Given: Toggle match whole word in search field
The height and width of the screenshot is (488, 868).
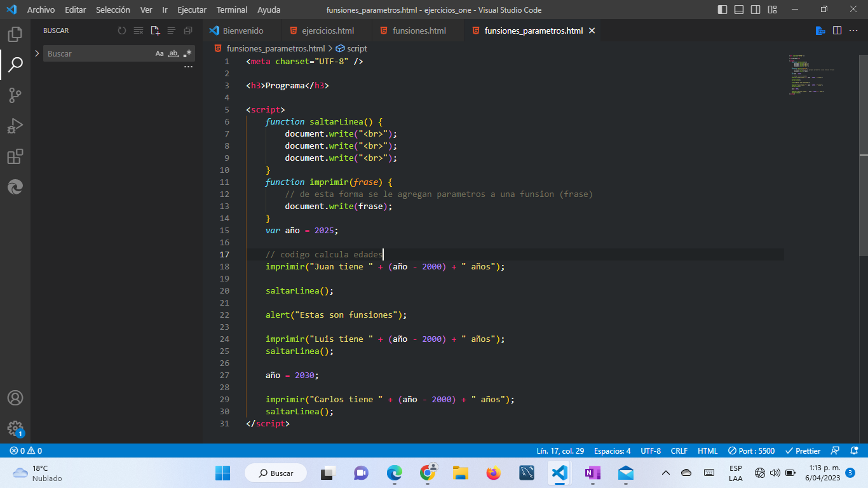Looking at the screenshot, I should pyautogui.click(x=173, y=53).
